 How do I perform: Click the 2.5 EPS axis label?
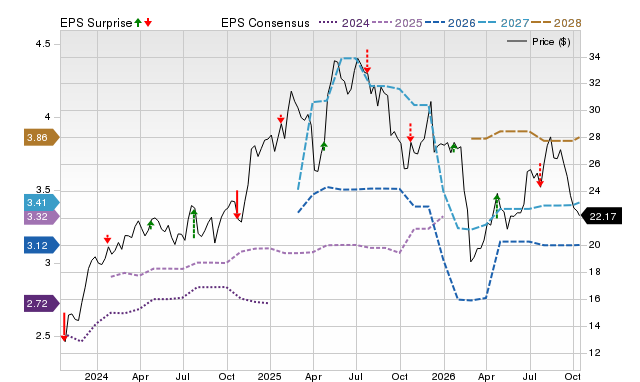[x=43, y=336]
